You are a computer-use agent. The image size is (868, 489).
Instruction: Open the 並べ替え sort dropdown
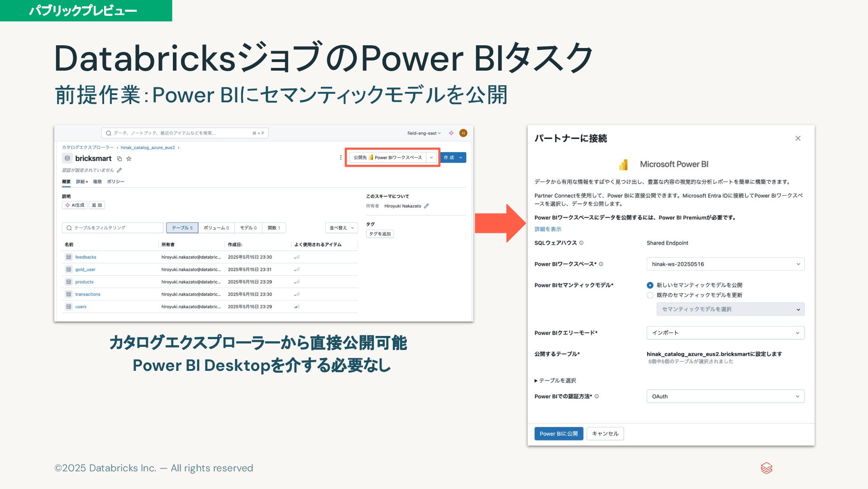(342, 228)
